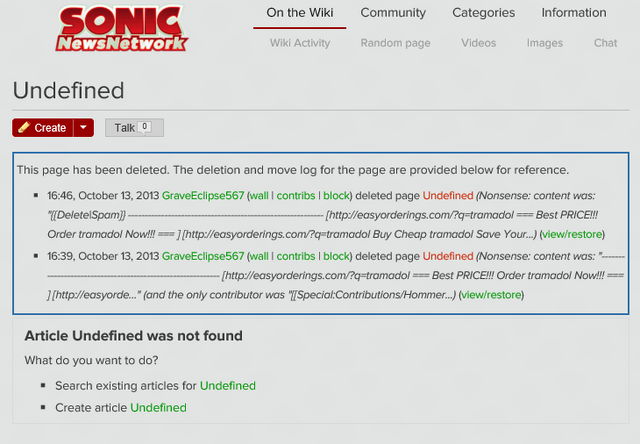The width and height of the screenshot is (640, 444).
Task: Open the Categories menu
Action: pyautogui.click(x=483, y=13)
